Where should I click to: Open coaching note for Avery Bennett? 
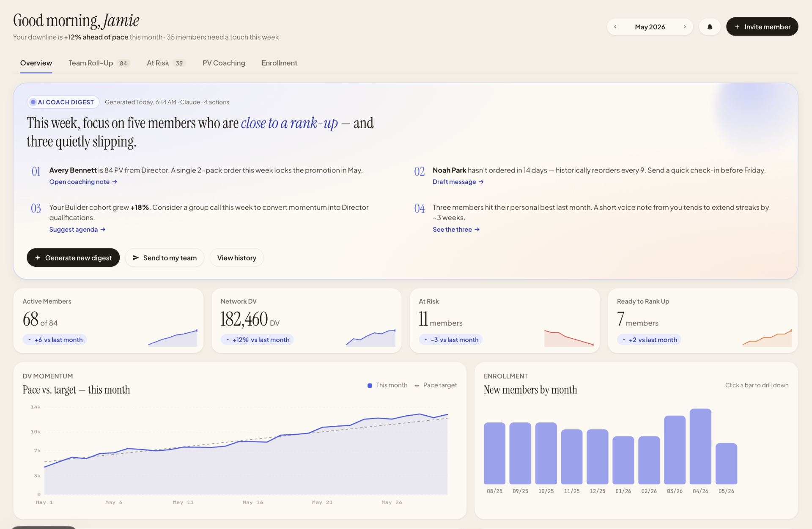pyautogui.click(x=83, y=182)
